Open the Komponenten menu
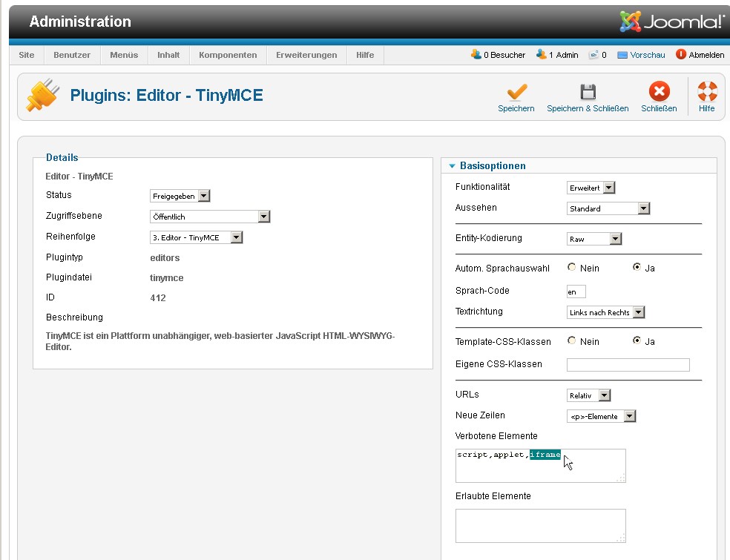 [228, 55]
